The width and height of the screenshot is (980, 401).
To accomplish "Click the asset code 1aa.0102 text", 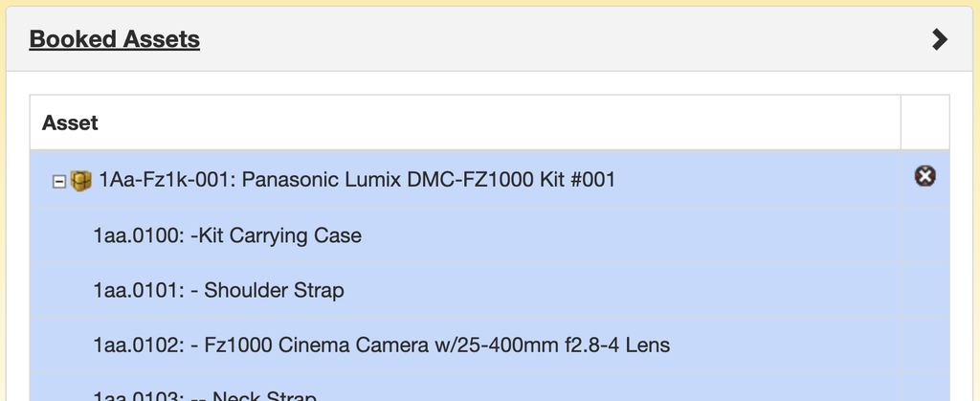I will click(x=138, y=345).
